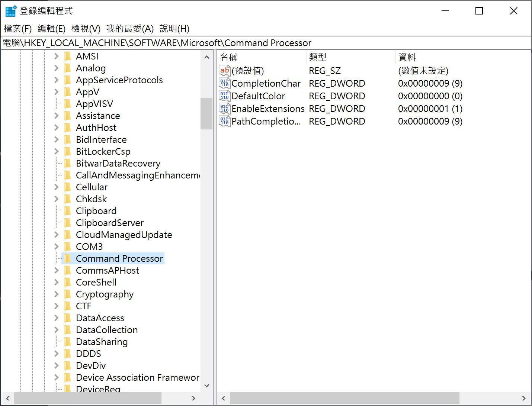Click the Registry Editor app icon in title bar
This screenshot has height=406, width=532.
tap(11, 11)
